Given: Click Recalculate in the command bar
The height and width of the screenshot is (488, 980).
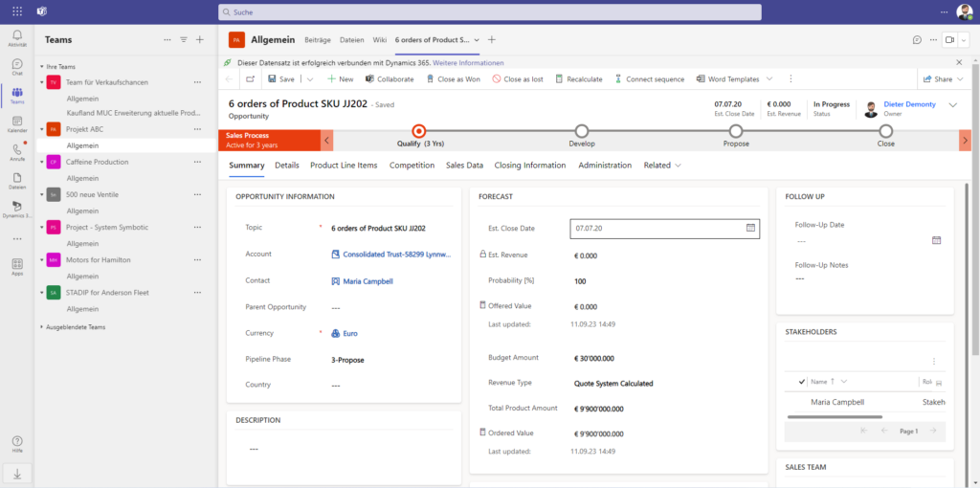Looking at the screenshot, I should [579, 79].
